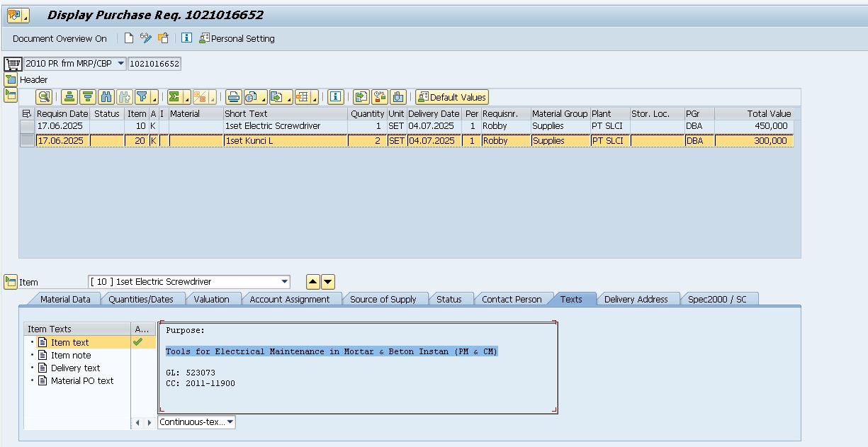Screen dimensions: 868x447
Task: Collapse the item overview section
Action: tap(11, 94)
